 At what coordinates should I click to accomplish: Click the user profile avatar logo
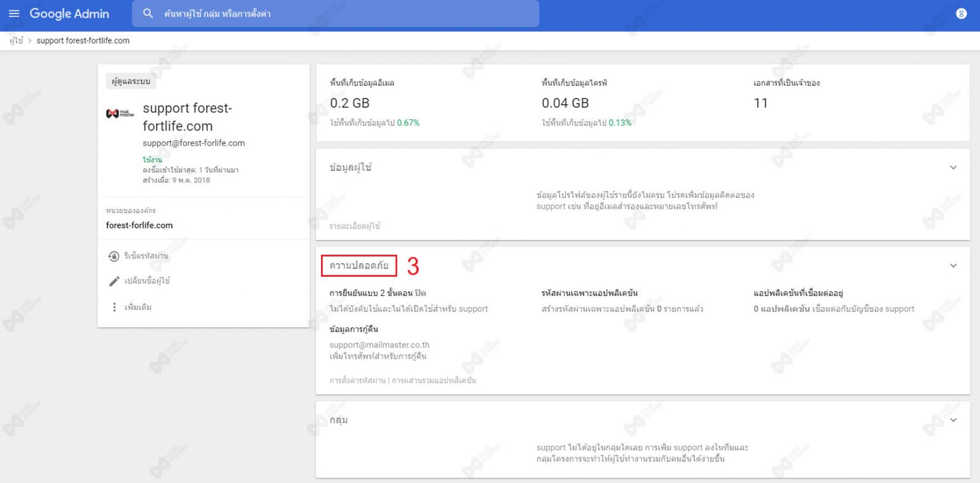[120, 113]
